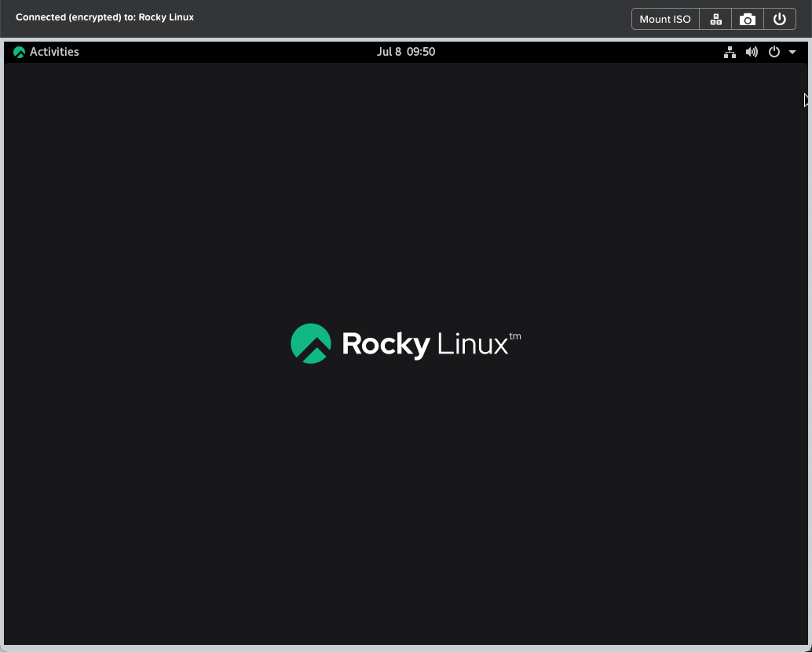
Task: Open the Jul 8 09:50 clock menu
Action: 406,52
